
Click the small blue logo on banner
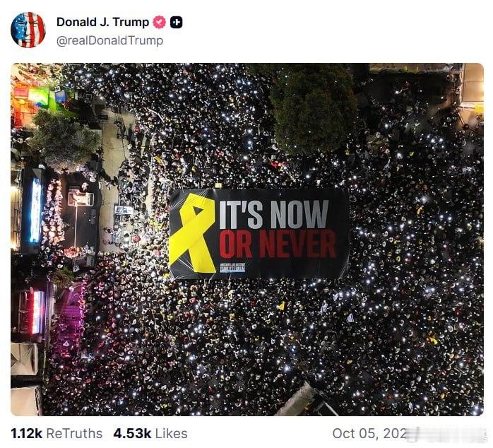point(232,267)
